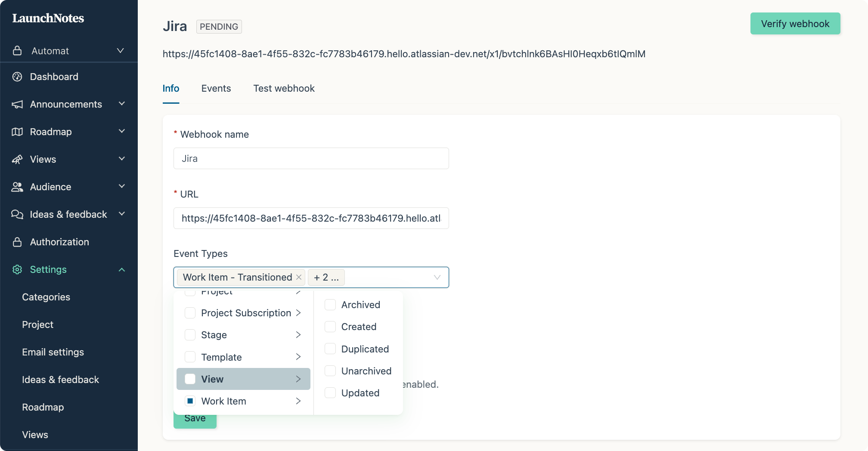Screen dimensions: 868x451
Task: Toggle the Event Types dropdown arrow
Action: (x=437, y=277)
